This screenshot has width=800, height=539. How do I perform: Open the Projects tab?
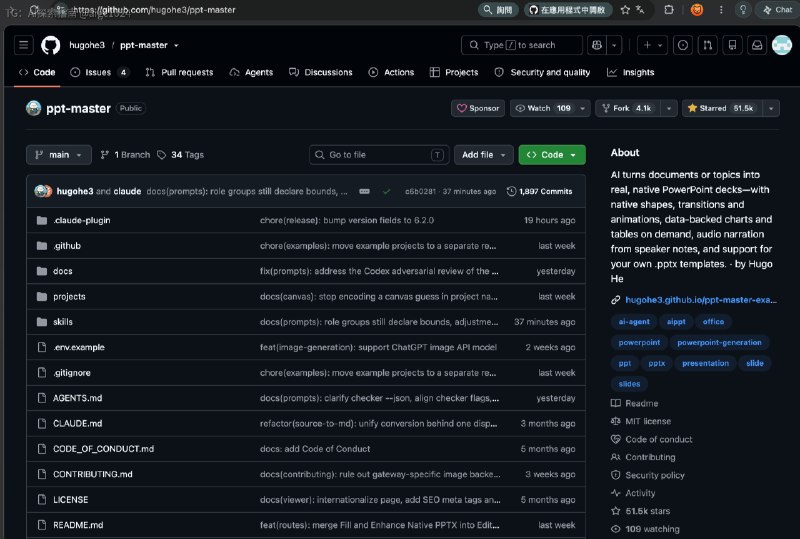pos(454,72)
